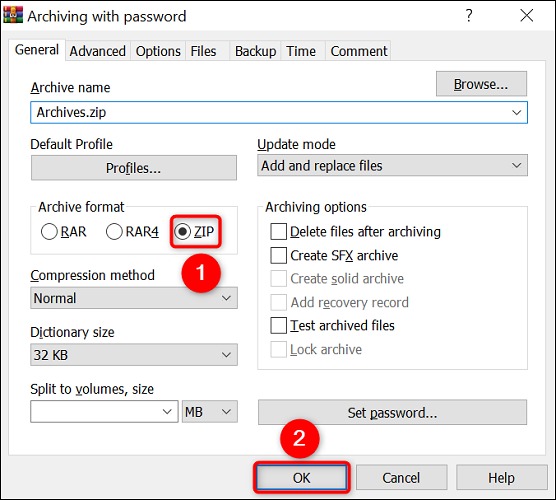
Task: Click the Help button
Action: point(501,478)
